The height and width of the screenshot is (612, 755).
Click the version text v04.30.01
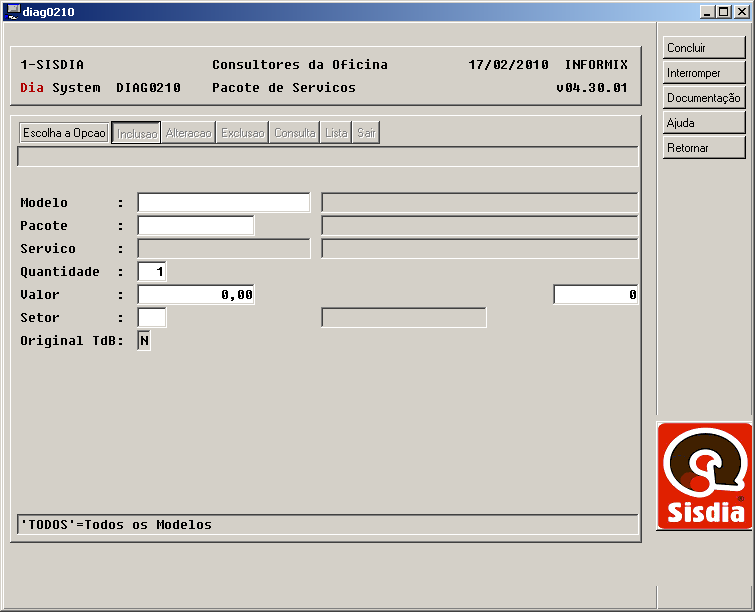[592, 88]
